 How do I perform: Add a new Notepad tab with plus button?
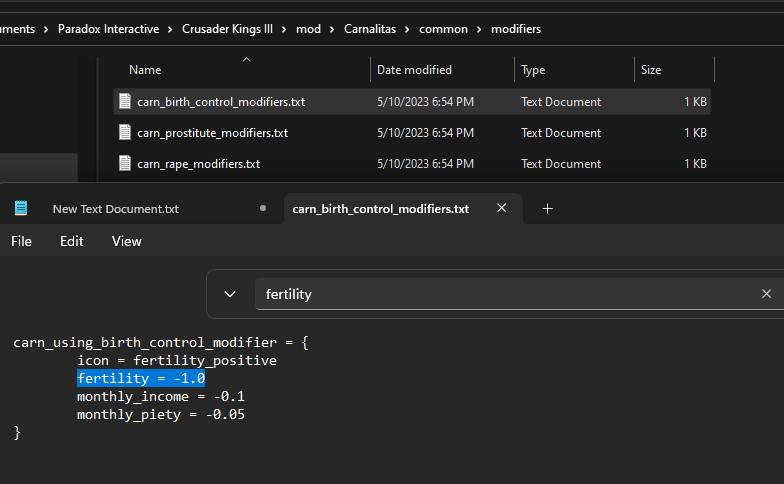click(x=547, y=208)
